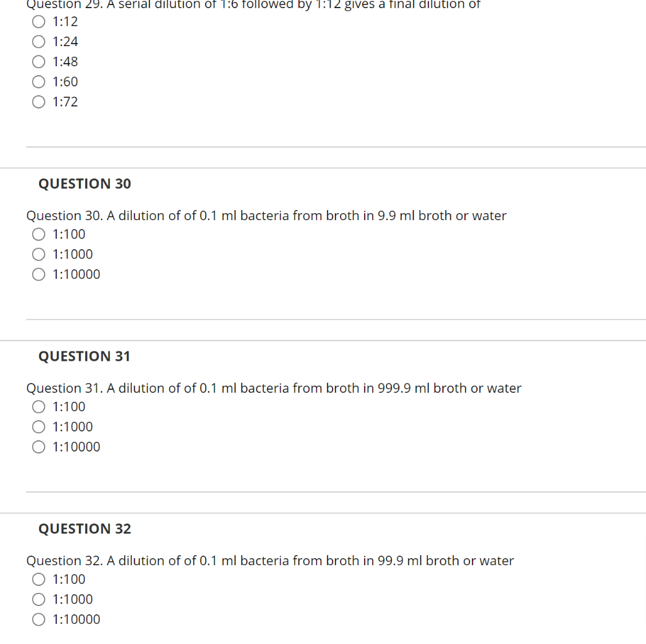
Task: Choose 1:48 option for Question 29
Action: 38,62
